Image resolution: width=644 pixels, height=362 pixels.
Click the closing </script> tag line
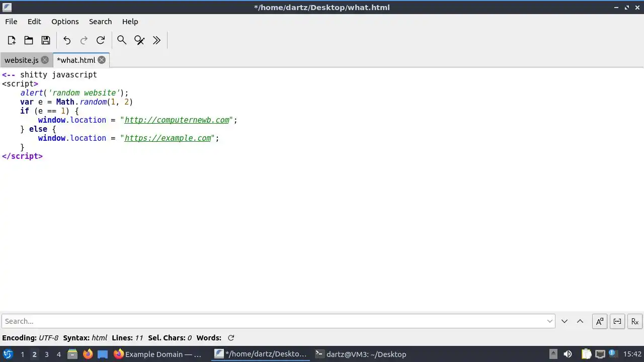coord(22,156)
